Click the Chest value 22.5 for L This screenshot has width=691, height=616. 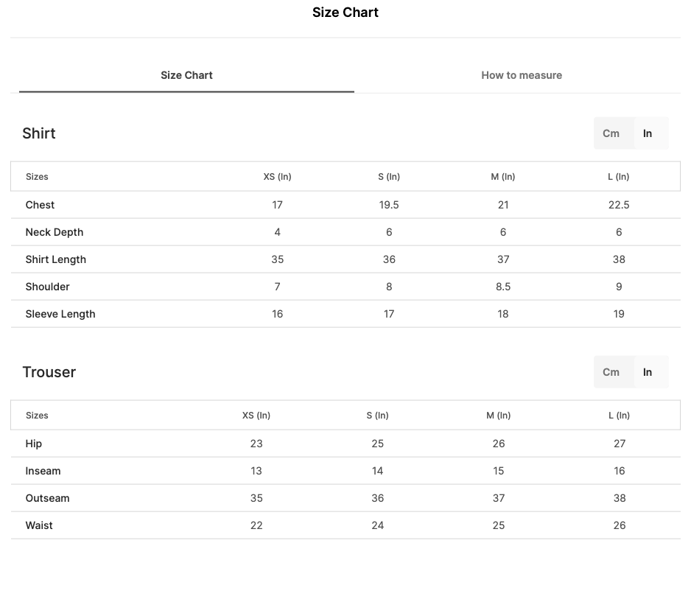coord(619,205)
